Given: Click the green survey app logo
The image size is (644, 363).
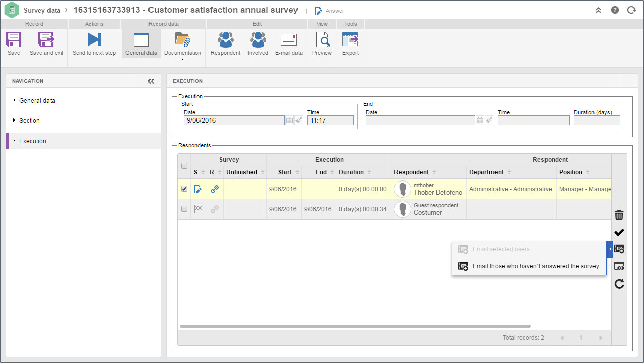Looking at the screenshot, I should click(x=12, y=10).
